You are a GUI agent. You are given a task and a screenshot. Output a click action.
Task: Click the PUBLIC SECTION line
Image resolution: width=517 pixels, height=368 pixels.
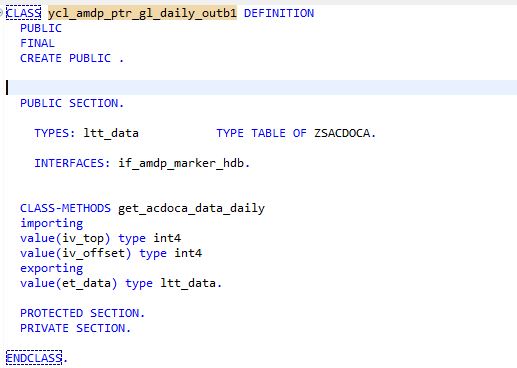click(x=72, y=103)
